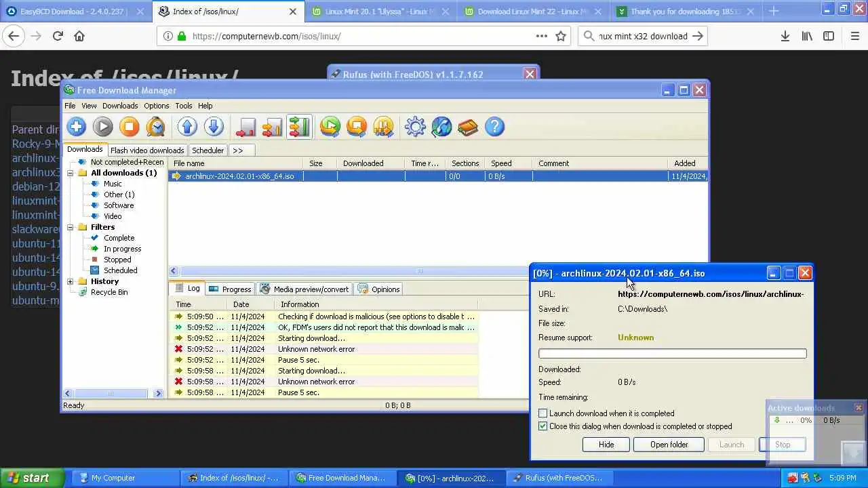Open a new Firefox tab with plus
Image resolution: width=868 pixels, height=488 pixels.
tap(774, 12)
